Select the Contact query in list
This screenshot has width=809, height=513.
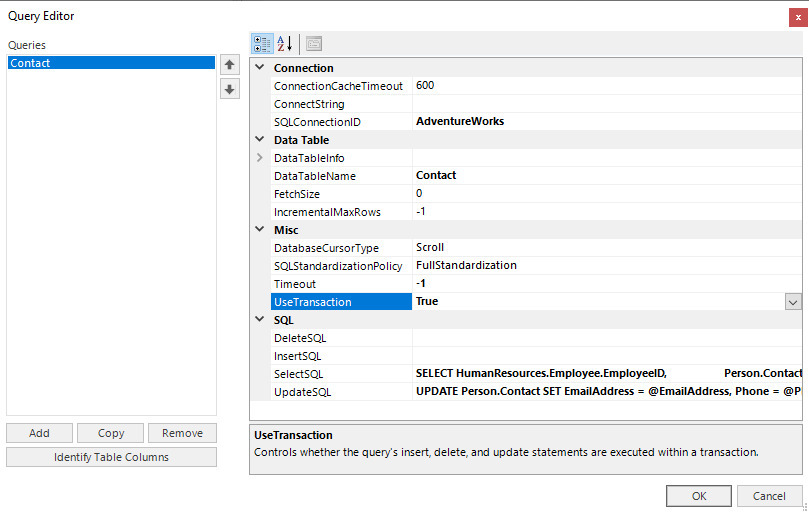point(111,63)
